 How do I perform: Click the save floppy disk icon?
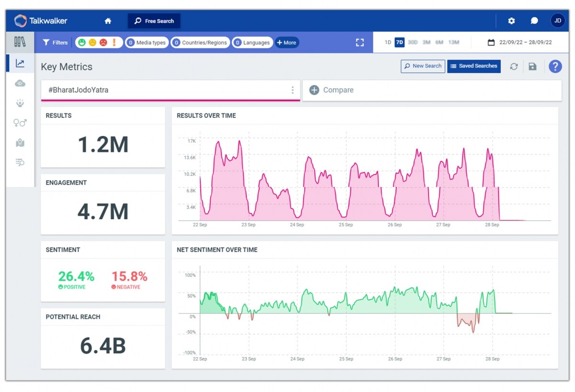532,67
